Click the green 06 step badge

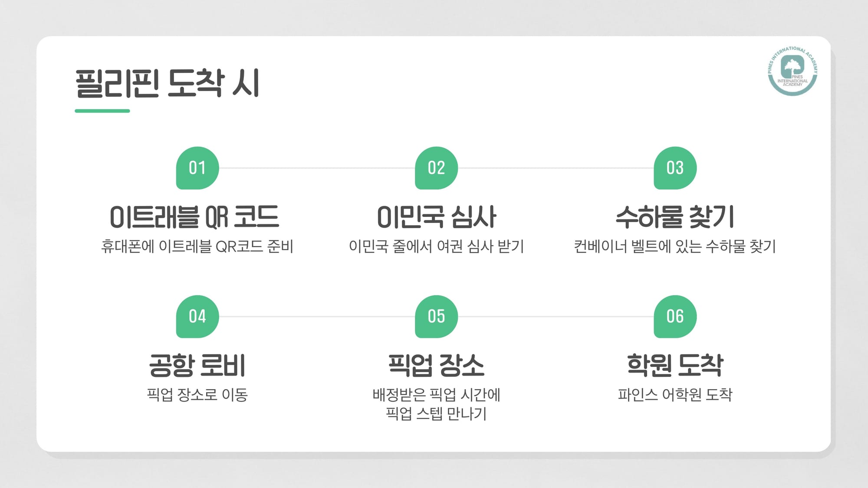[675, 317]
